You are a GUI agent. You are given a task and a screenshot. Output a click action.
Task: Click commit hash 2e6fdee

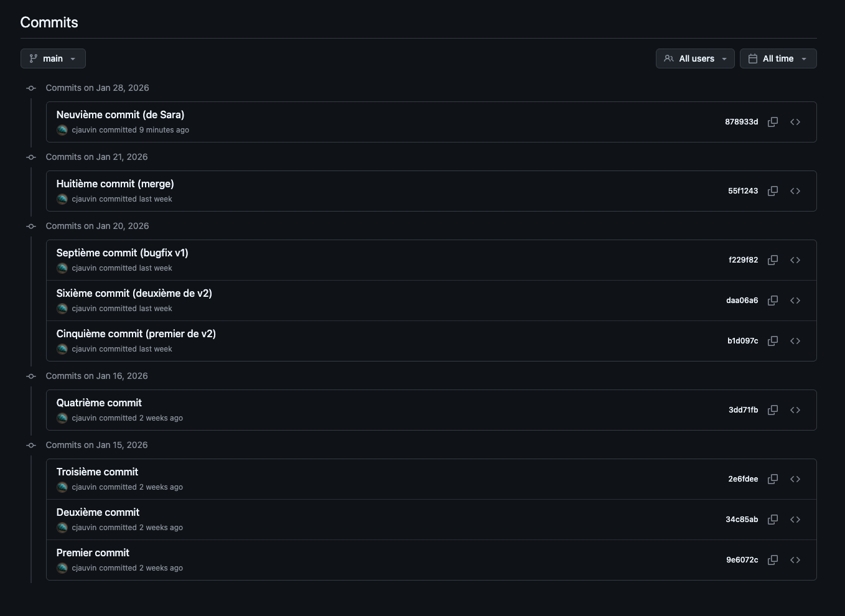coord(743,479)
